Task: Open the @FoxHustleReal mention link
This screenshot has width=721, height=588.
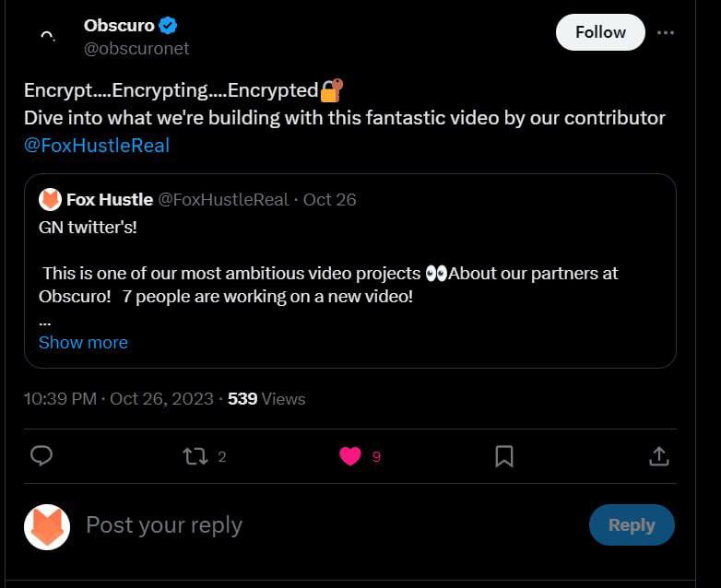Action: [97, 145]
